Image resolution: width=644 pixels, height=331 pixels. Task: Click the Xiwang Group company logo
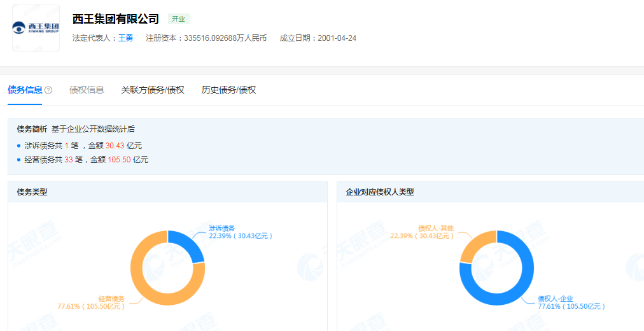coord(36,28)
